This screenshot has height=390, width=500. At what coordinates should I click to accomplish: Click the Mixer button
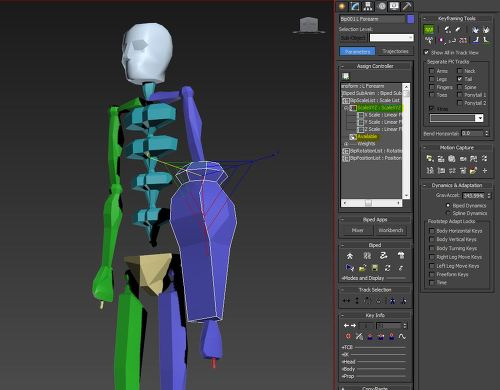click(x=357, y=230)
